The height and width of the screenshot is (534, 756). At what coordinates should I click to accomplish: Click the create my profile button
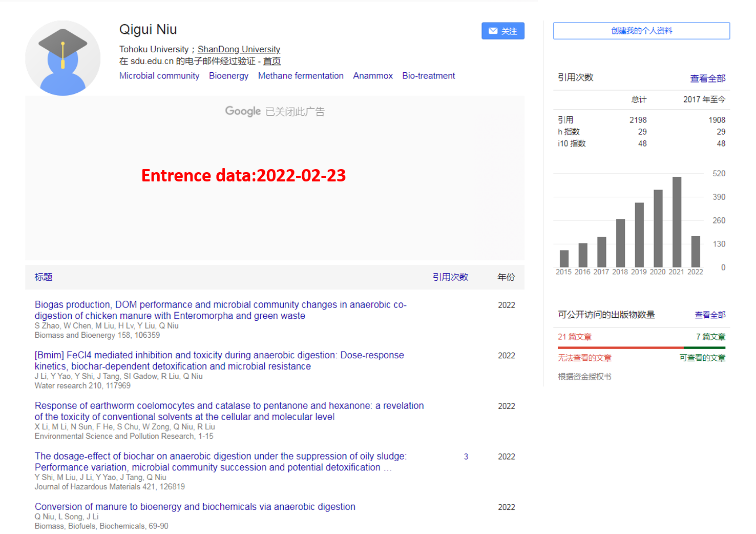coord(641,31)
